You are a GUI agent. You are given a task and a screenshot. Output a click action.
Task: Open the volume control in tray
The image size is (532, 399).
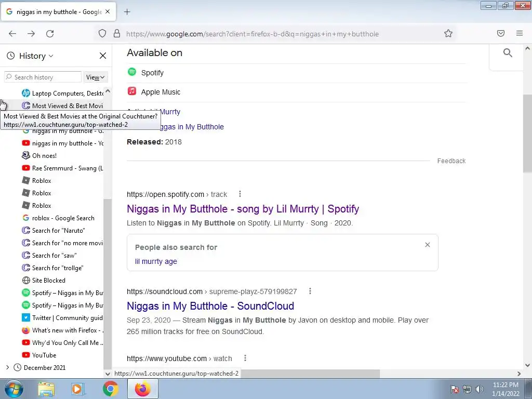coord(480,389)
